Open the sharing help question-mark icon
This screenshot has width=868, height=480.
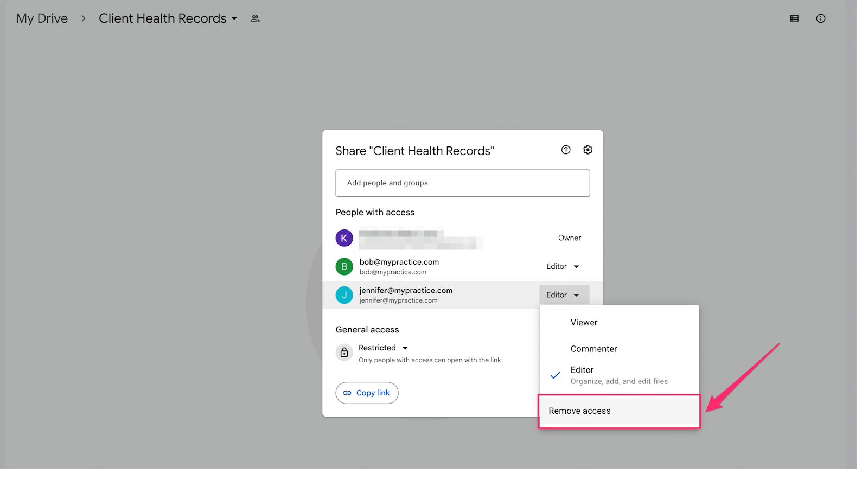[566, 150]
